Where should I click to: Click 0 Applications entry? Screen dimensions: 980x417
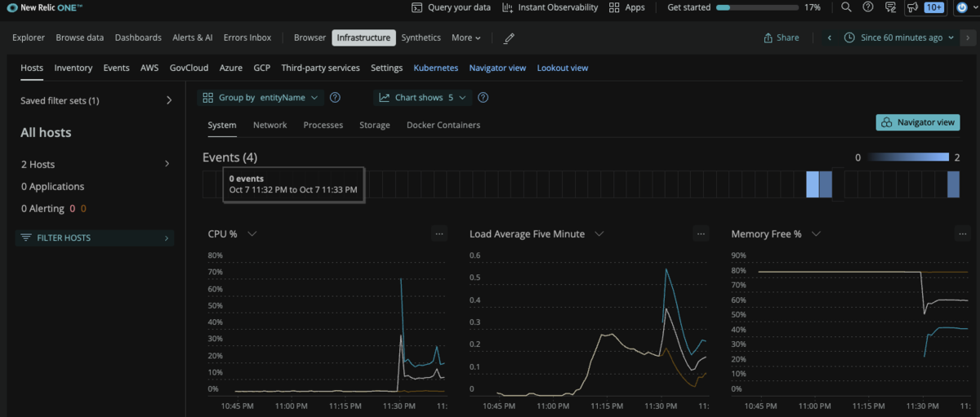coord(52,186)
